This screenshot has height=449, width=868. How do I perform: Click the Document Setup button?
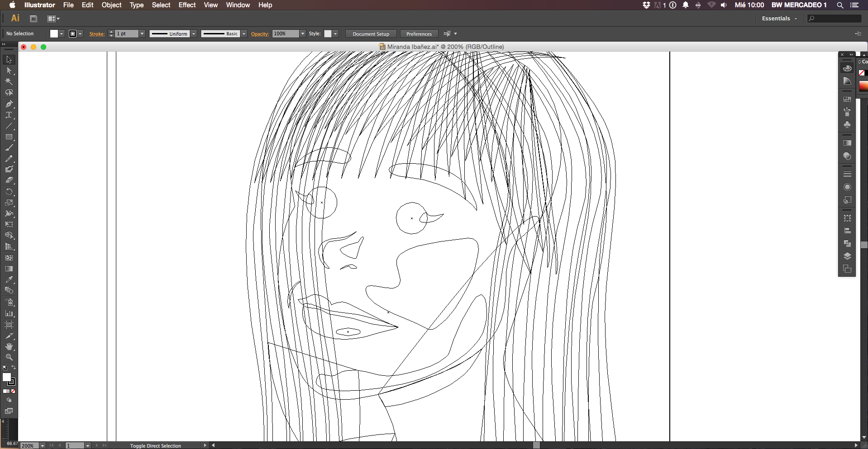click(x=371, y=34)
